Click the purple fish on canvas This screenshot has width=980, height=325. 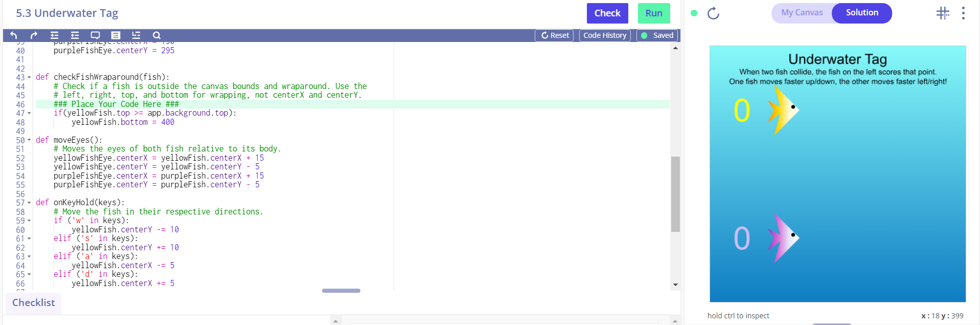coord(783,238)
